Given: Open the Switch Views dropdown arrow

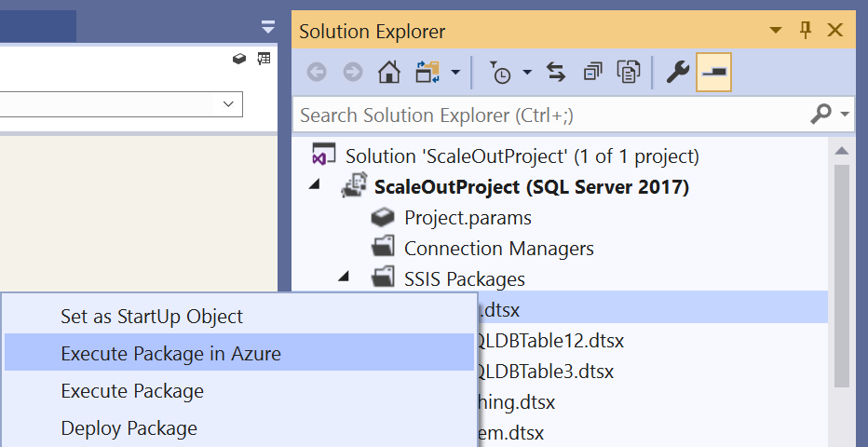Looking at the screenshot, I should (x=455, y=72).
